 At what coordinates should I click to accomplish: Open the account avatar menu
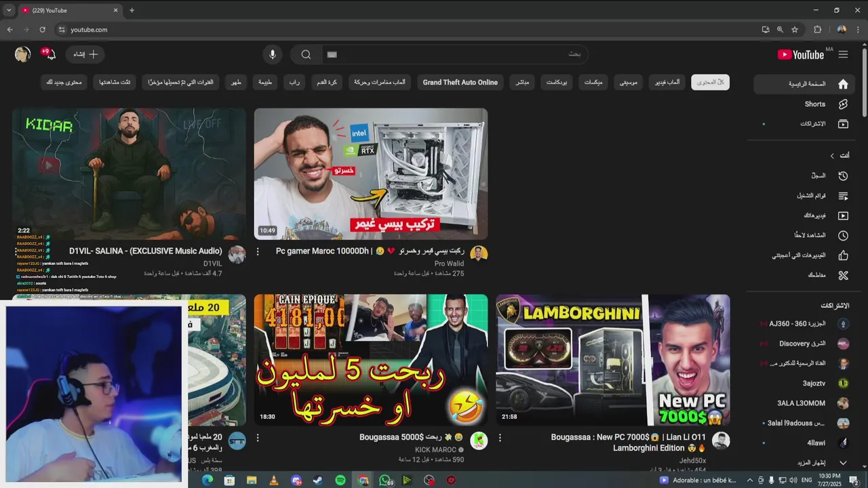[x=23, y=54]
